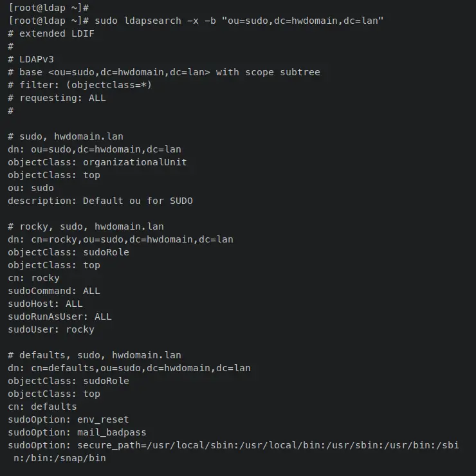Click the "sudoCommand: ALL" line
The width and height of the screenshot is (476, 476).
(54, 291)
